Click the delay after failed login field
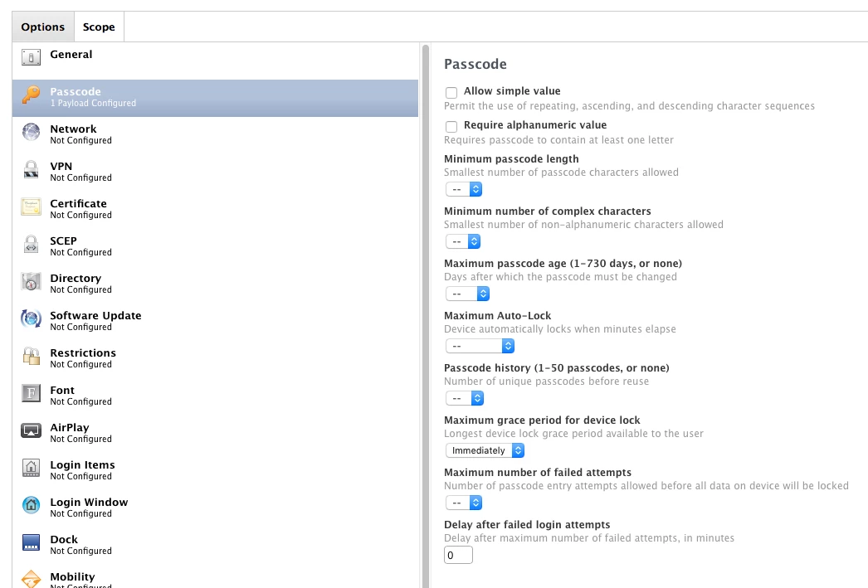 458,555
